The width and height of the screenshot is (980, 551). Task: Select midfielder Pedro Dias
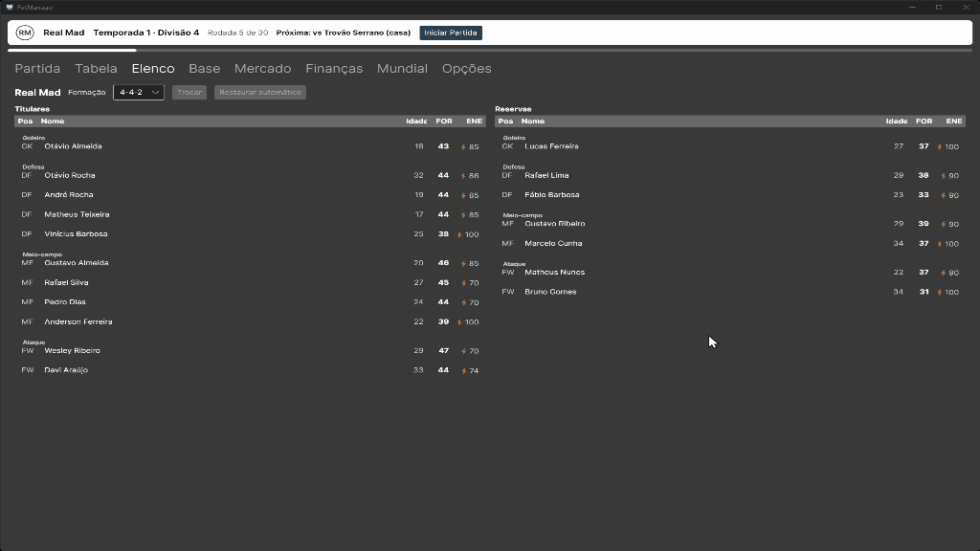(250, 302)
